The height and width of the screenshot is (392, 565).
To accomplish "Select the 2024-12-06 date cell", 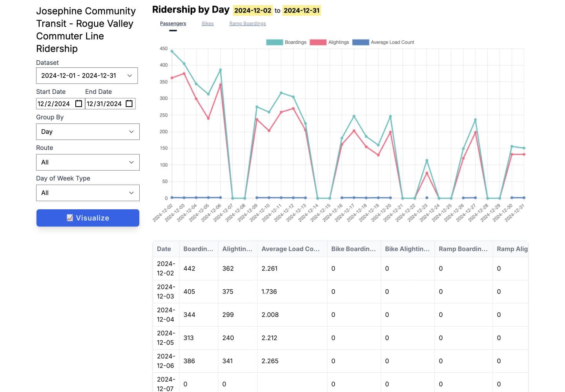I will (166, 361).
